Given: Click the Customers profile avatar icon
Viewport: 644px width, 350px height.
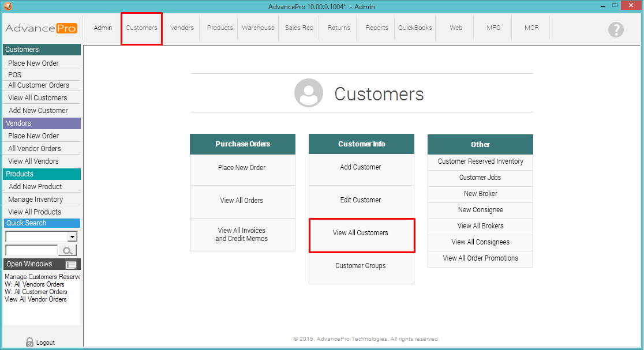Looking at the screenshot, I should pos(308,93).
